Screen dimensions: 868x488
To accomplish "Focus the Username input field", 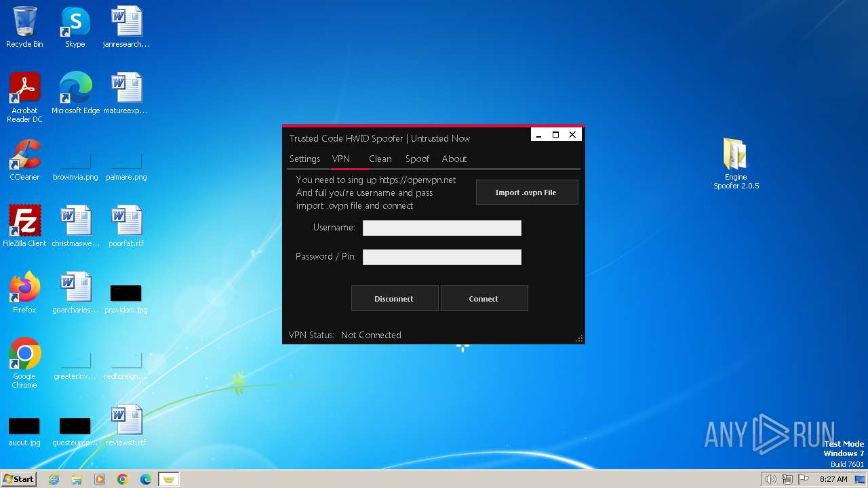I will pos(442,228).
